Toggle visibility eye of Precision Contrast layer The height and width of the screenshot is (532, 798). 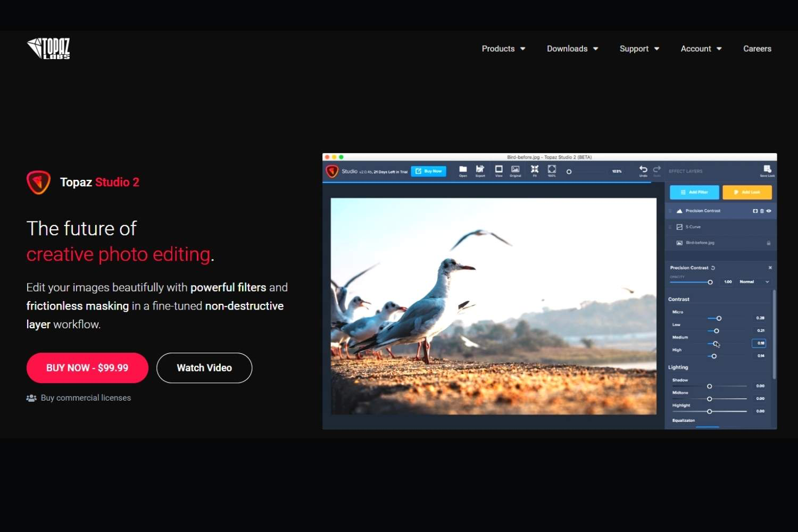point(769,211)
